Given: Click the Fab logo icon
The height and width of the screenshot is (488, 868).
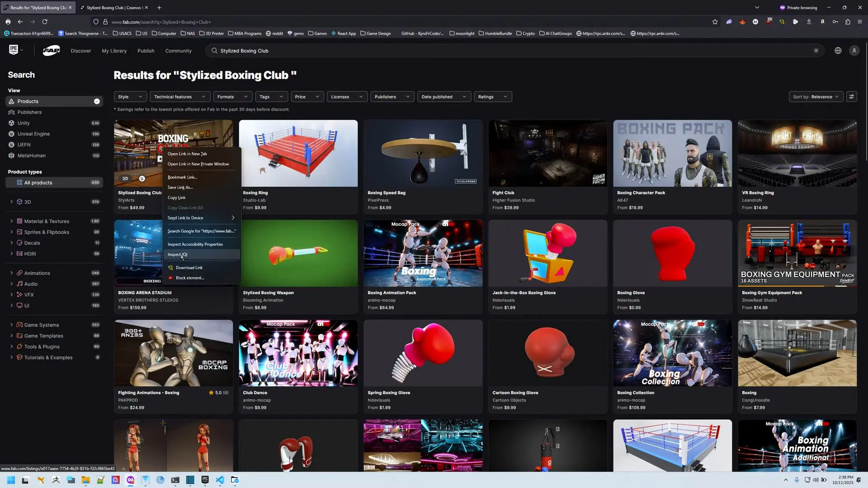Looking at the screenshot, I should [51, 51].
